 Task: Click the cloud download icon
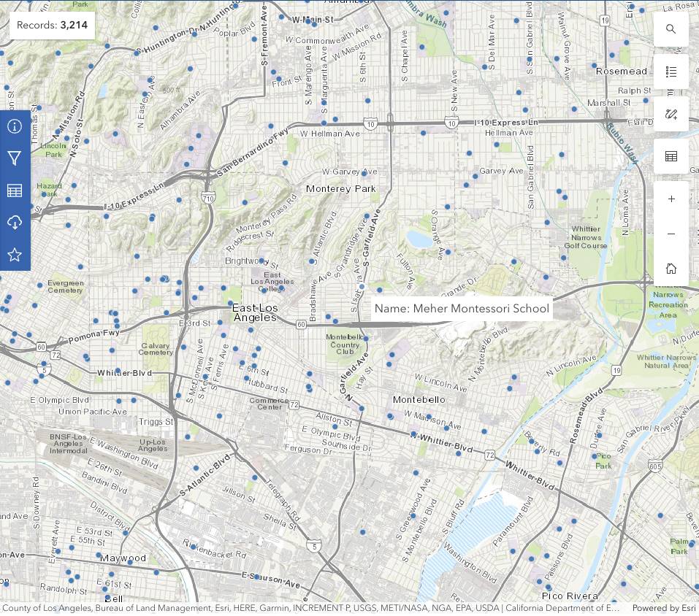[x=15, y=223]
